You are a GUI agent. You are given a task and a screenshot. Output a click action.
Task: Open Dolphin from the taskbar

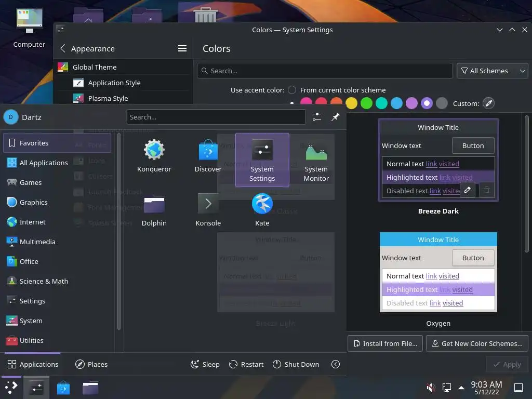coord(90,388)
